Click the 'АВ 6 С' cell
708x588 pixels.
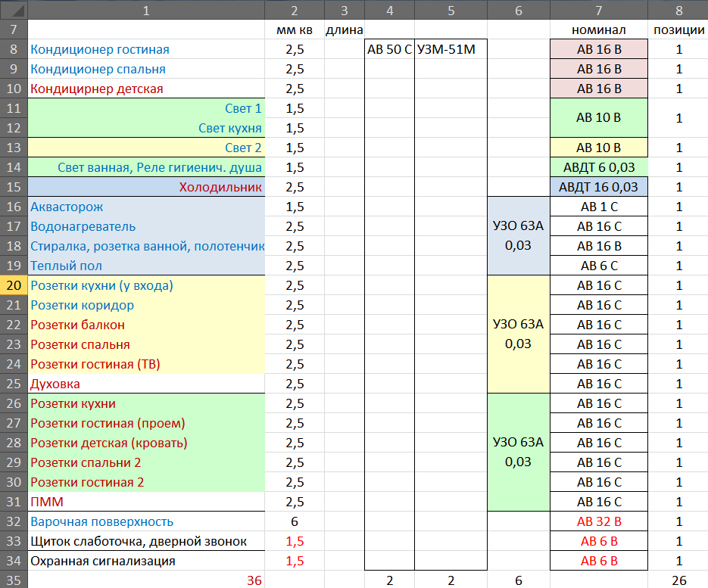tap(599, 266)
